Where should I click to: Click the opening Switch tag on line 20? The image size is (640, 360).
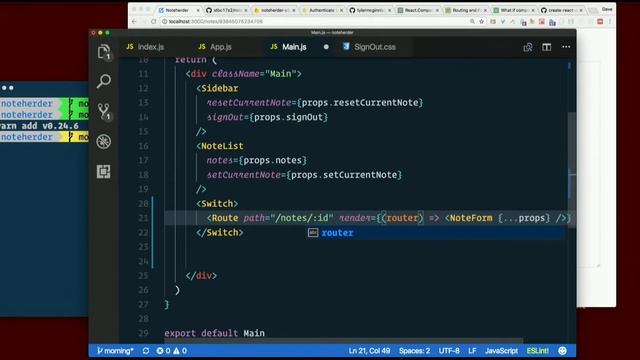(217, 204)
